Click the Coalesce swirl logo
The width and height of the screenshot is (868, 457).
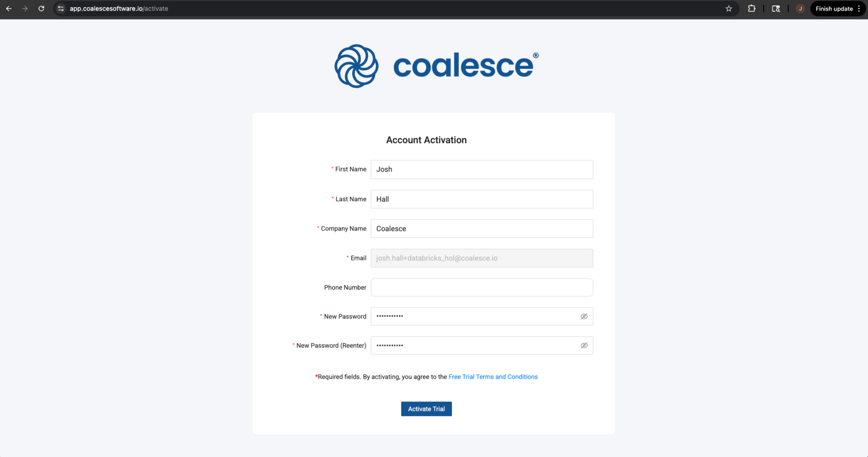pos(356,66)
